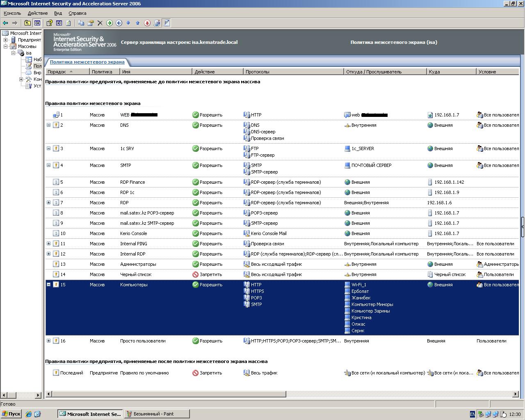
Task: Click the blue circle left arrow icon
Action: point(119,23)
